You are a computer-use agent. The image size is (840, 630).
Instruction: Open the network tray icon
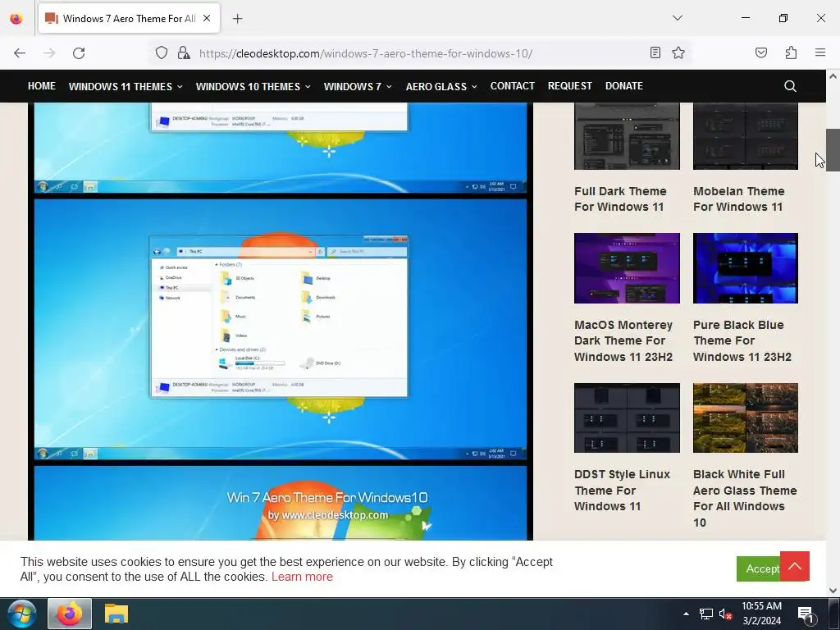point(706,614)
